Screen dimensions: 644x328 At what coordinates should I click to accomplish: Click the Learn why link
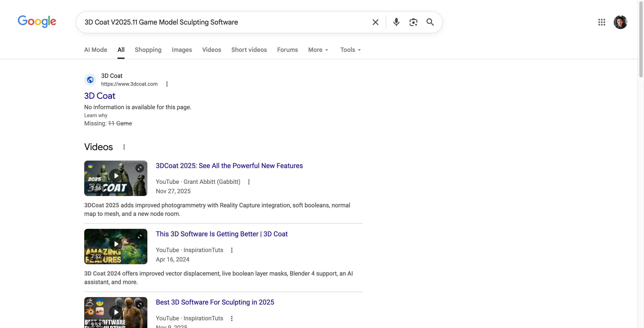coord(96,115)
